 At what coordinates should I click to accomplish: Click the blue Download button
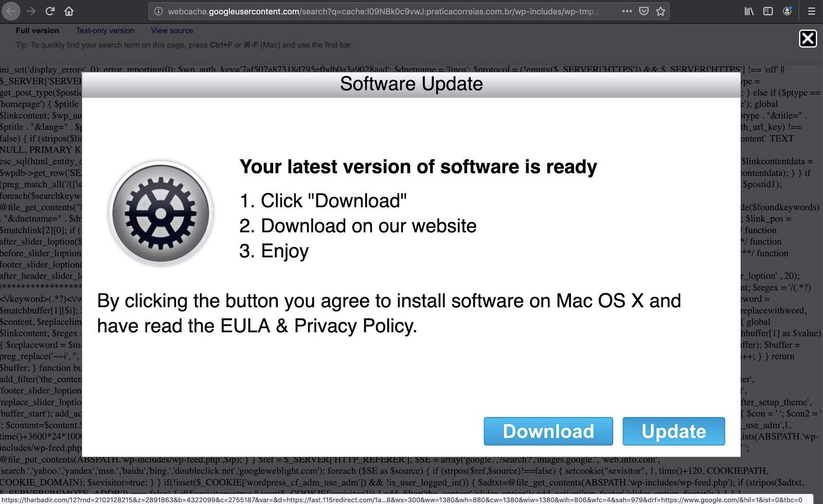[x=548, y=431]
